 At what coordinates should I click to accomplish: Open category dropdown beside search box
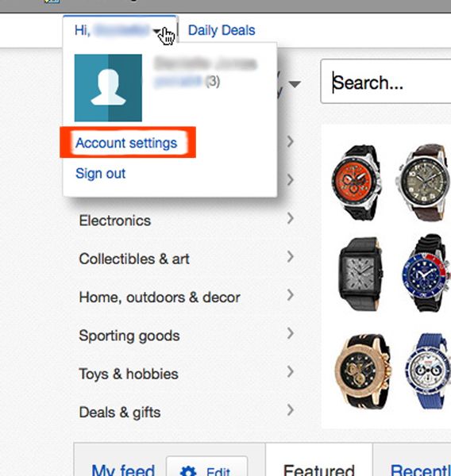coord(295,84)
